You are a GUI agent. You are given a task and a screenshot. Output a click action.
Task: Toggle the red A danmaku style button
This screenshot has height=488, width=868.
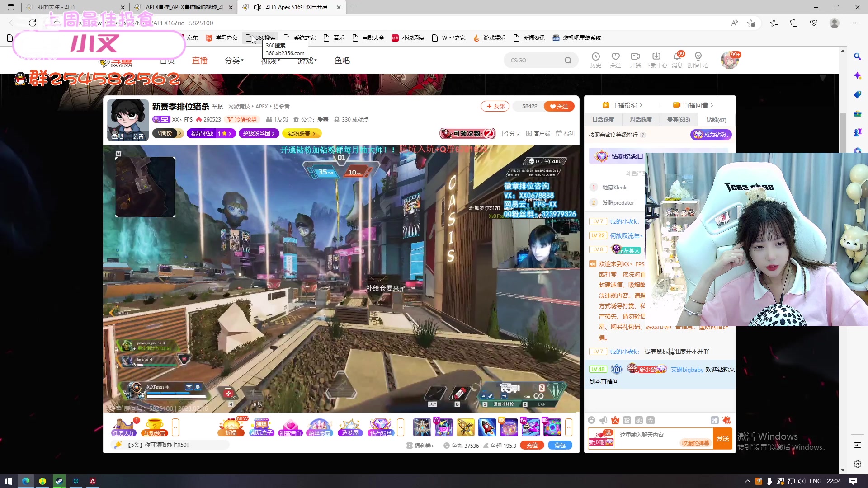coord(615,420)
